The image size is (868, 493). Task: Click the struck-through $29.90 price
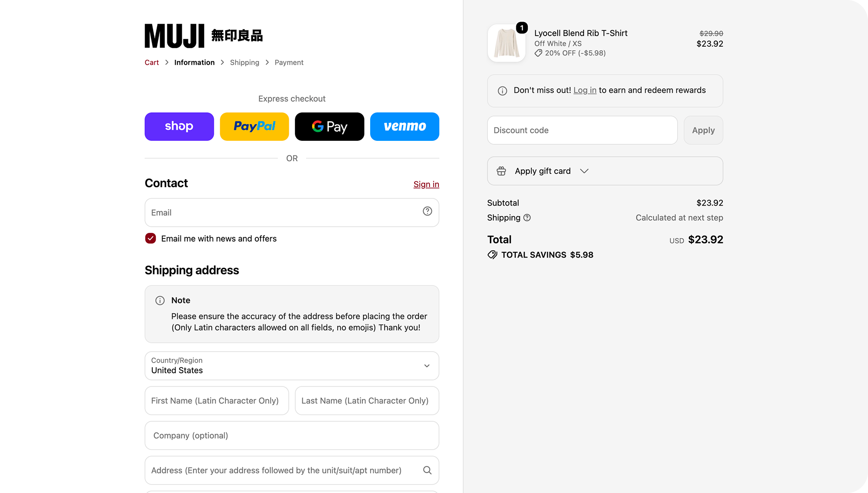click(711, 33)
